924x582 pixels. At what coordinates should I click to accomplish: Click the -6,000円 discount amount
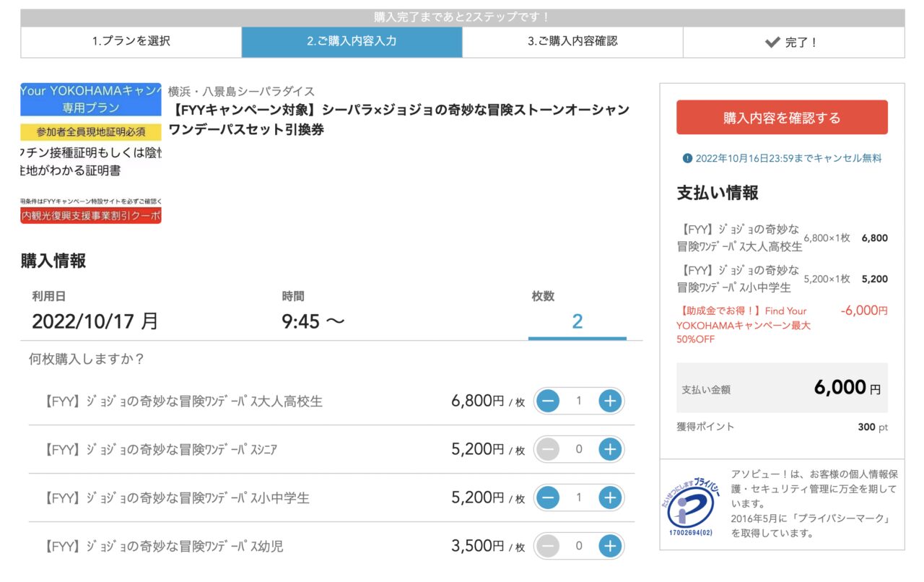(x=864, y=310)
